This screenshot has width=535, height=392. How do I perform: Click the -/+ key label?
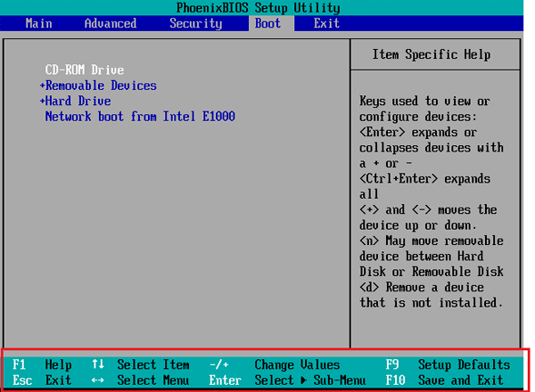coord(219,364)
